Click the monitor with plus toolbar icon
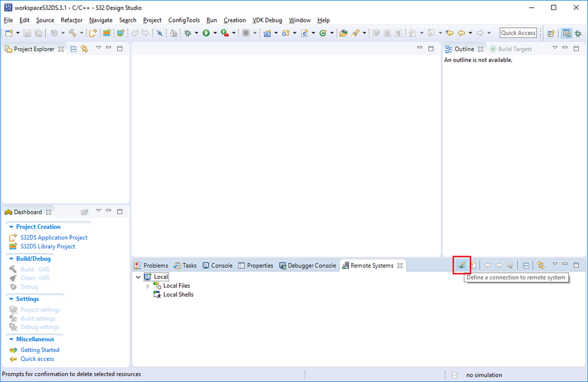The width and height of the screenshot is (588, 382). click(x=121, y=33)
